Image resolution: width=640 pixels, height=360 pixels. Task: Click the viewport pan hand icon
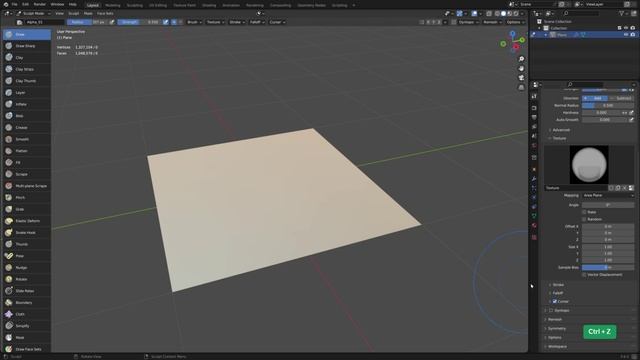(521, 69)
